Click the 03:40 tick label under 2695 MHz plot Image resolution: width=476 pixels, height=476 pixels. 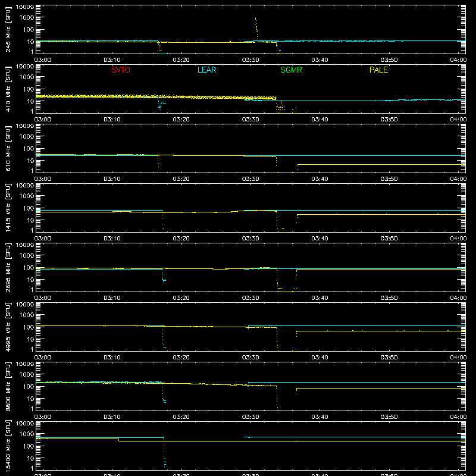pos(320,298)
